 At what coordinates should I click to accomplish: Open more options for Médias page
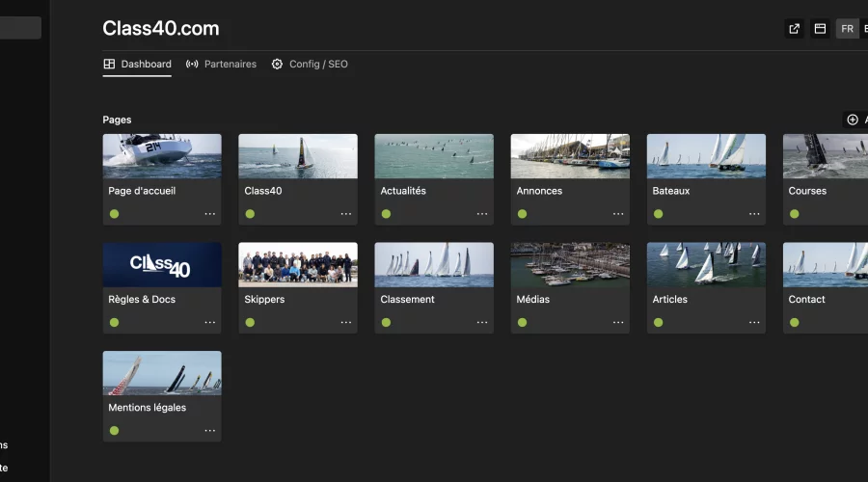tap(618, 322)
